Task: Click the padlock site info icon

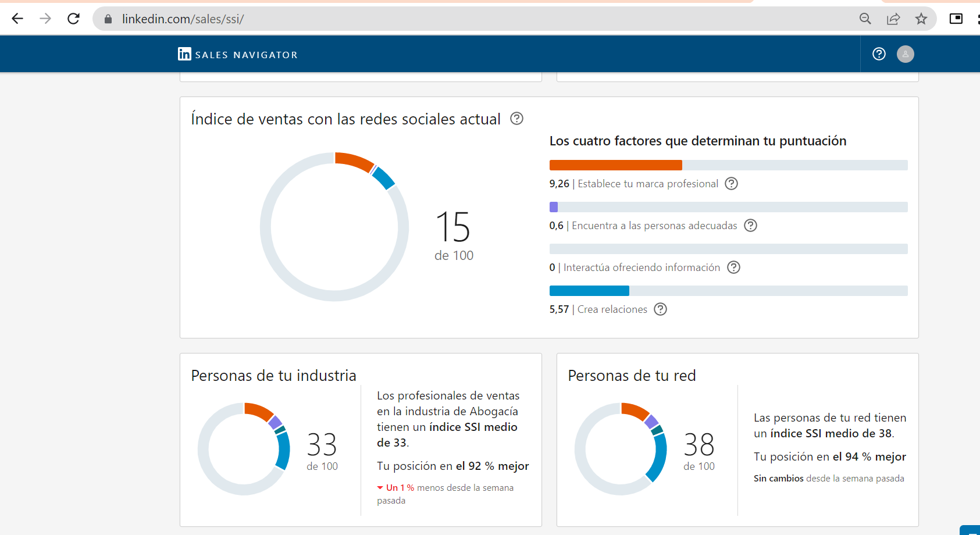Action: click(x=108, y=19)
